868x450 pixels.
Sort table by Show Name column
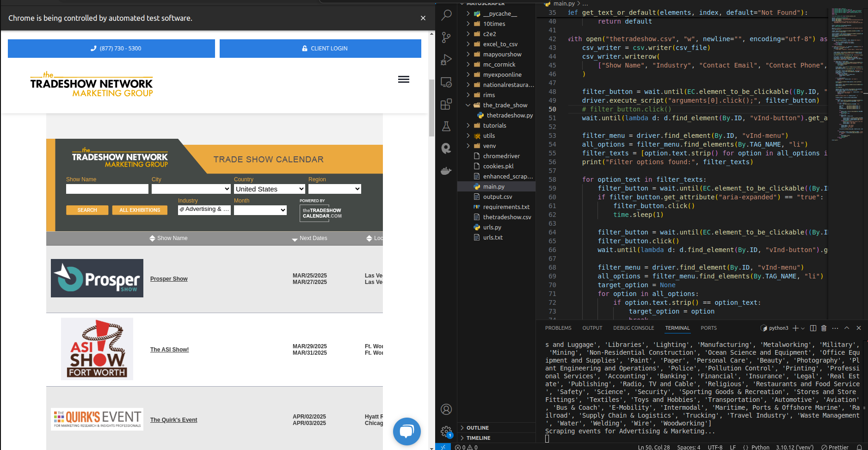tap(168, 238)
